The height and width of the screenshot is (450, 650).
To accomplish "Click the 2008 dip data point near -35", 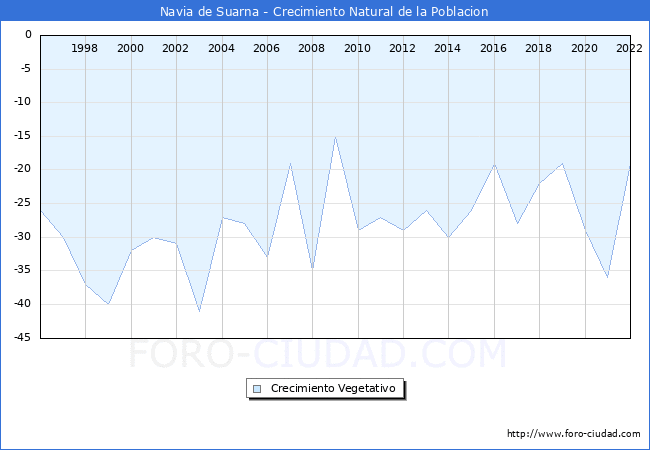I will click(313, 269).
